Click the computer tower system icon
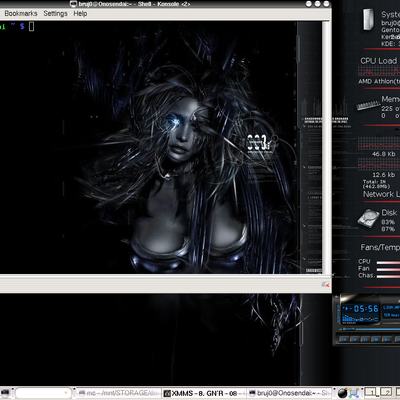This screenshot has width=400, height=400. pyautogui.click(x=368, y=20)
